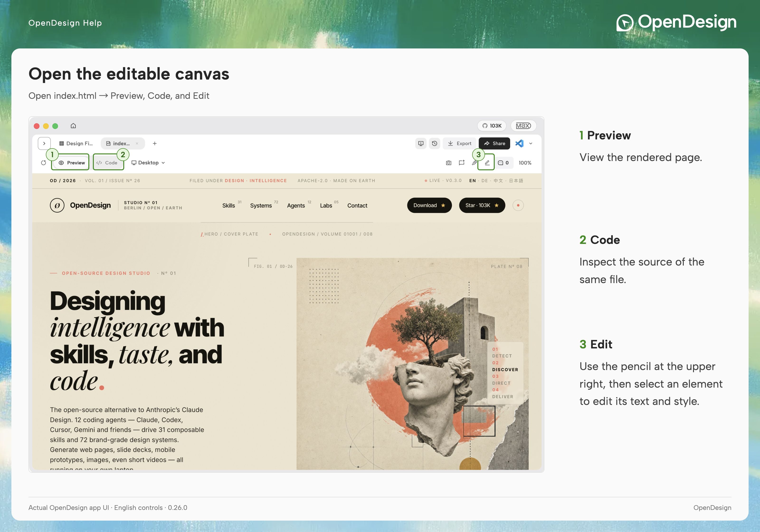Open the Skills nav item

(229, 206)
